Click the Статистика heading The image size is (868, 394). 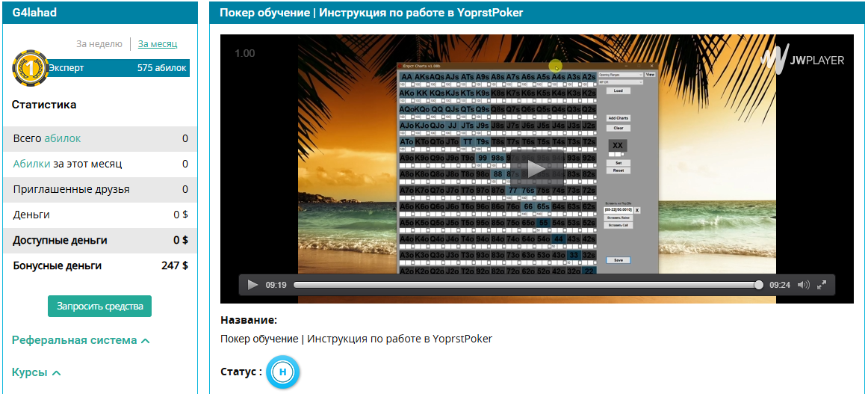44,105
